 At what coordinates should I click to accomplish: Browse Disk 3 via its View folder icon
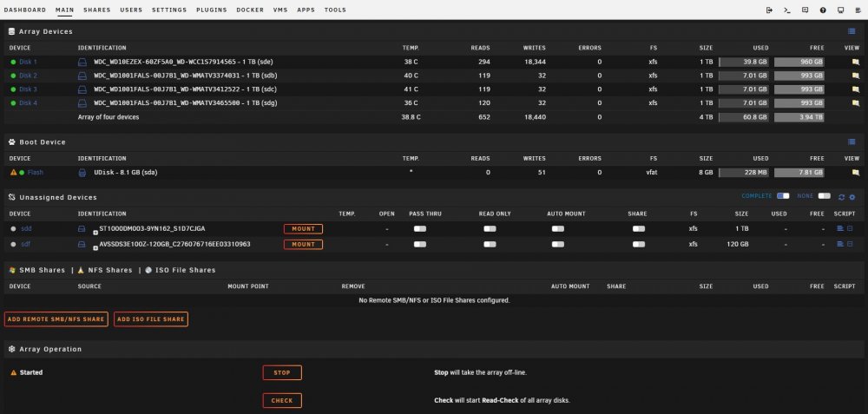pos(855,89)
